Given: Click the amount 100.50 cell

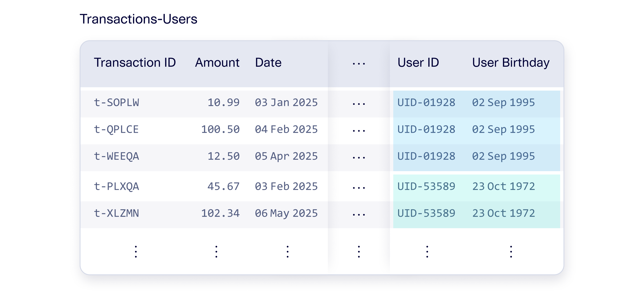Looking at the screenshot, I should point(220,129).
